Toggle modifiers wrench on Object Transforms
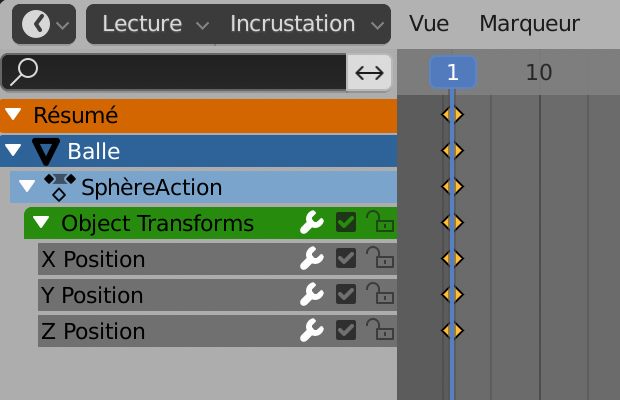The height and width of the screenshot is (400, 620). (x=311, y=223)
